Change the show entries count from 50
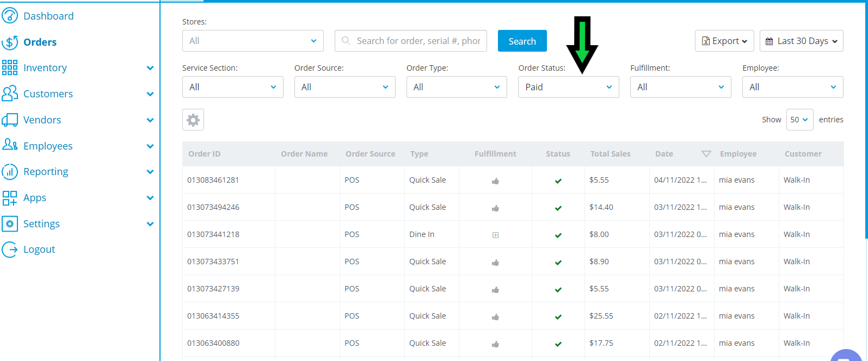Screen dimensions: 868x361 [799, 120]
